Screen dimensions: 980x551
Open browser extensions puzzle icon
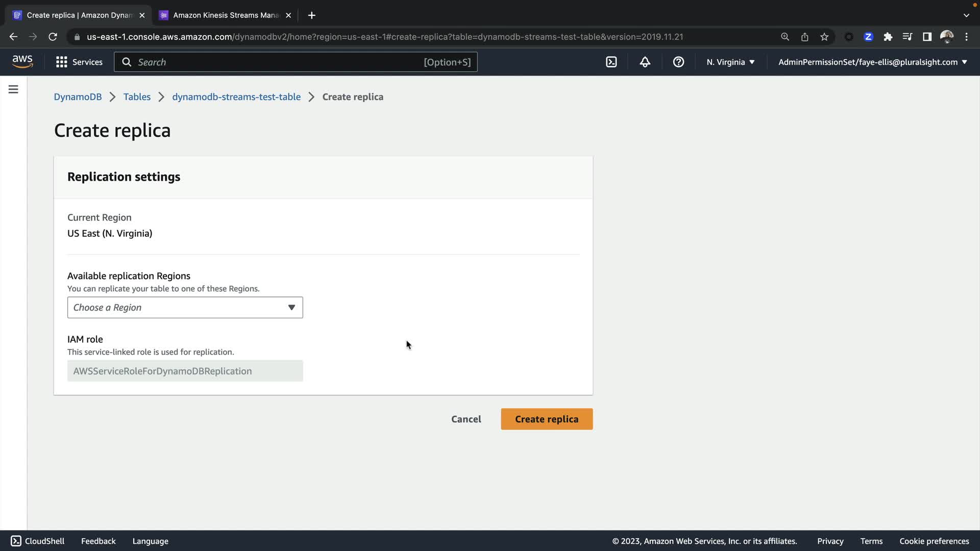[x=888, y=37]
